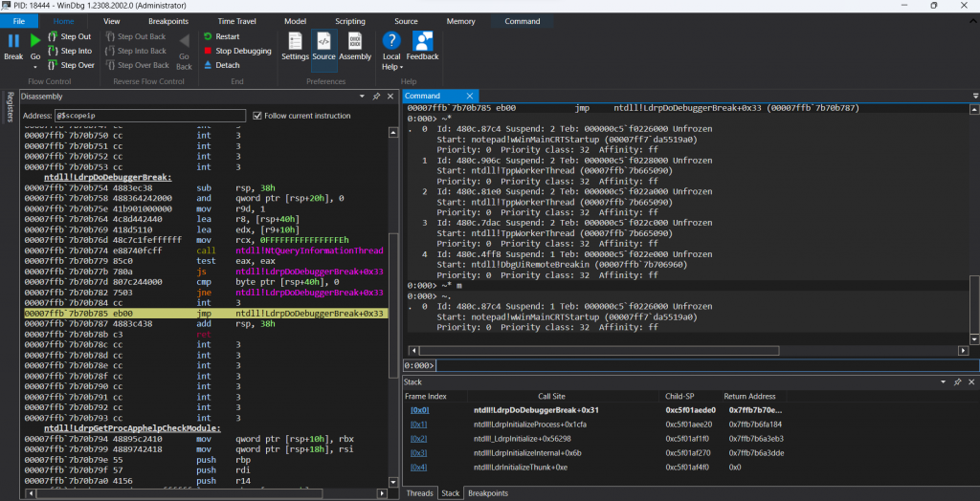Click Step Over
980x501 pixels.
click(x=71, y=65)
